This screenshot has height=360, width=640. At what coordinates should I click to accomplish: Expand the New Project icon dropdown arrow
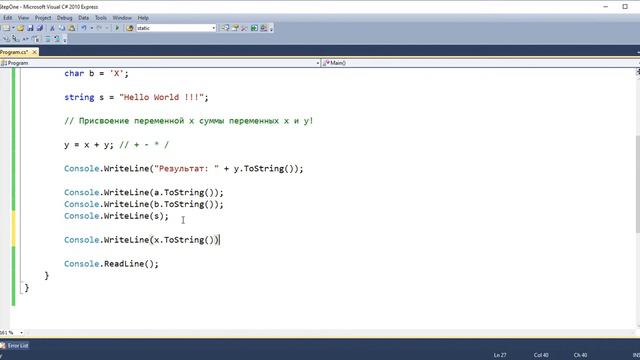[x=13, y=28]
